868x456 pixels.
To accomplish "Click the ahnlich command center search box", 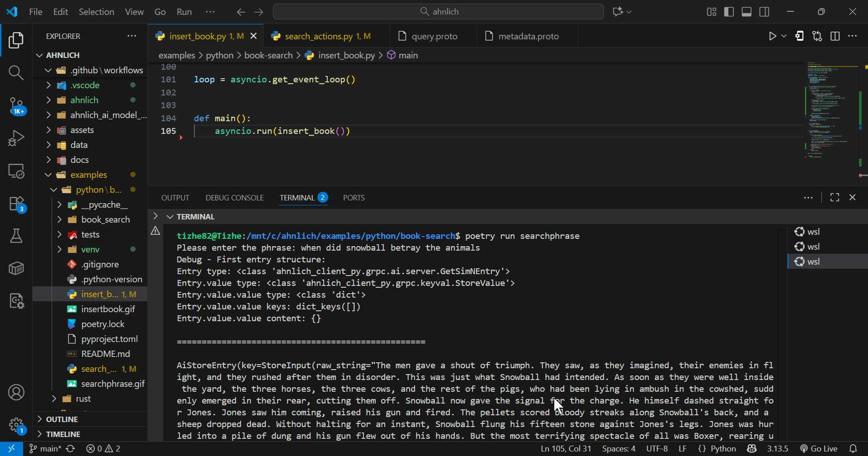I will click(439, 11).
